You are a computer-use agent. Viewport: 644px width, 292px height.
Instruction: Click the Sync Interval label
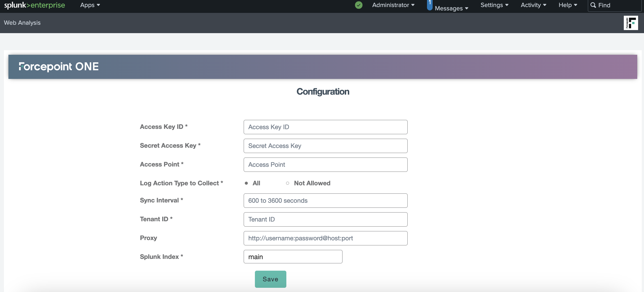pyautogui.click(x=161, y=200)
